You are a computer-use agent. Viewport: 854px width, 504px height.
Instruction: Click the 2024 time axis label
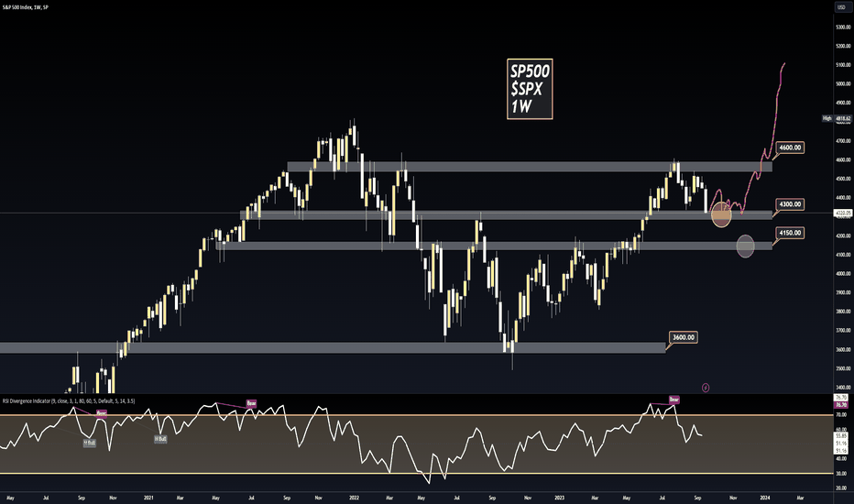pos(765,498)
